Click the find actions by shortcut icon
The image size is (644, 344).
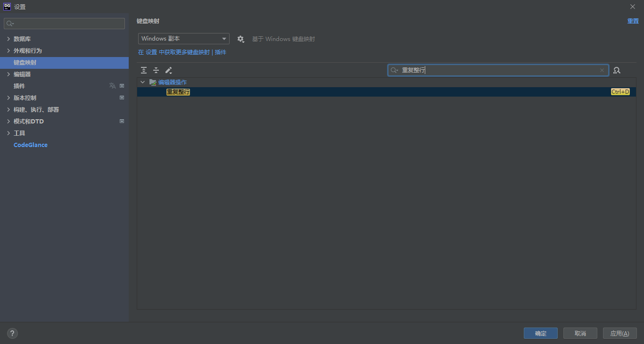pos(617,70)
